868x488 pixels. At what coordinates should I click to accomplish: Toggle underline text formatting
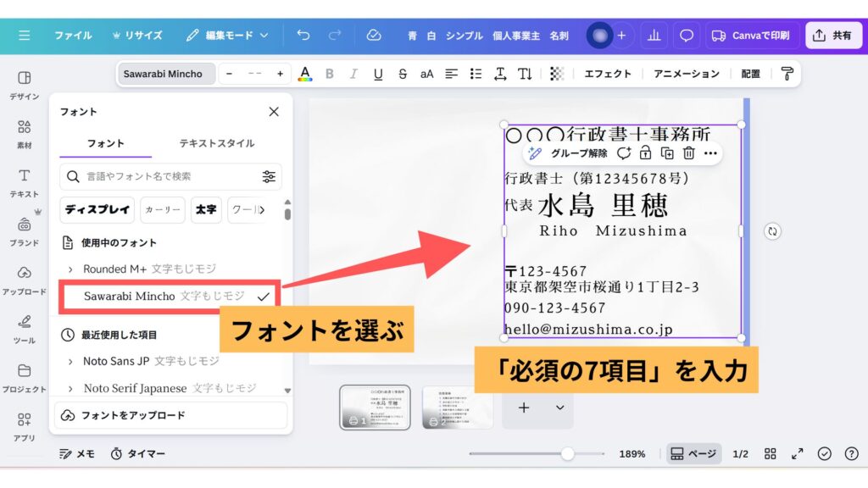tap(378, 74)
